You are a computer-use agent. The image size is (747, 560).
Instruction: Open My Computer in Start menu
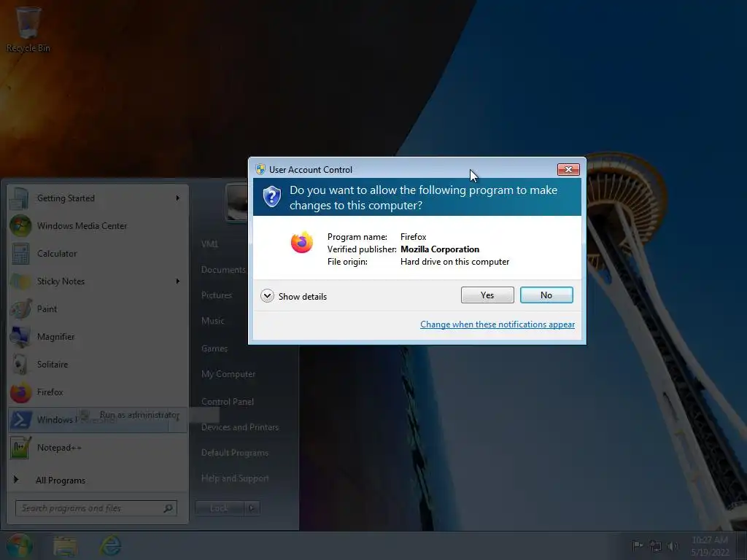point(228,374)
